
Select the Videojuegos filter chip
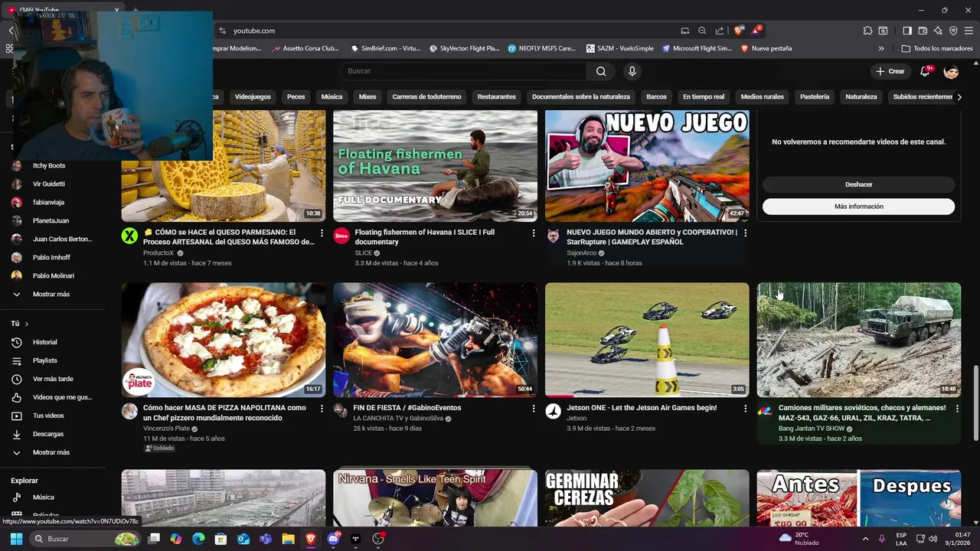[x=253, y=97]
